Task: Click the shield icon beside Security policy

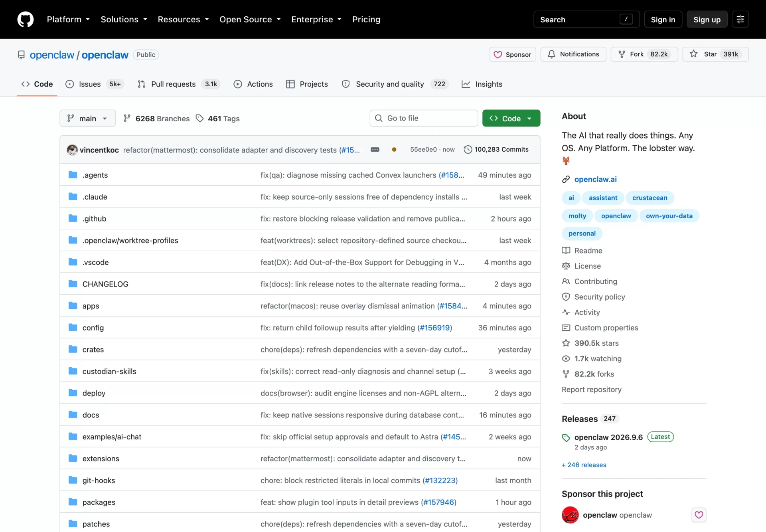Action: [x=566, y=297]
